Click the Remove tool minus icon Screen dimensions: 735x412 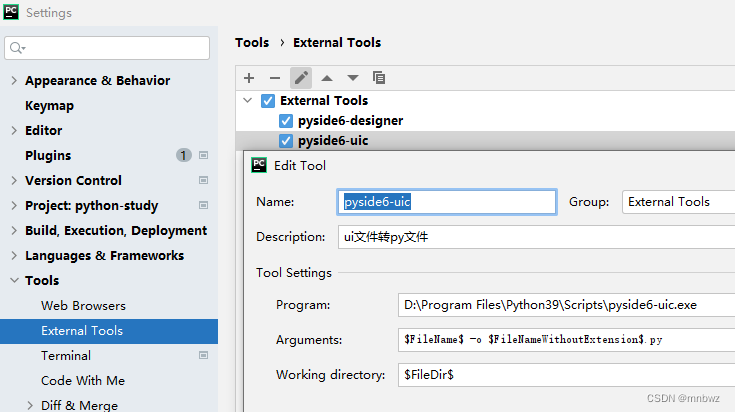pos(275,77)
